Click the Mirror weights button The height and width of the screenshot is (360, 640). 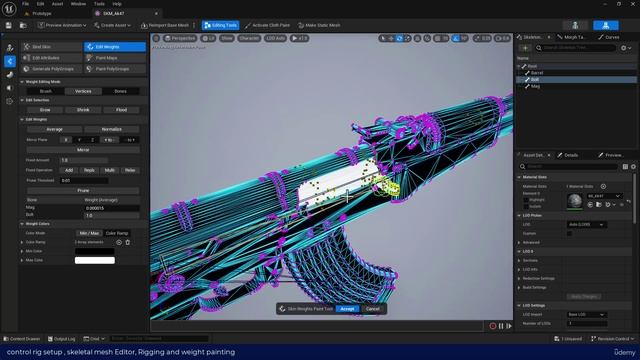tap(83, 150)
